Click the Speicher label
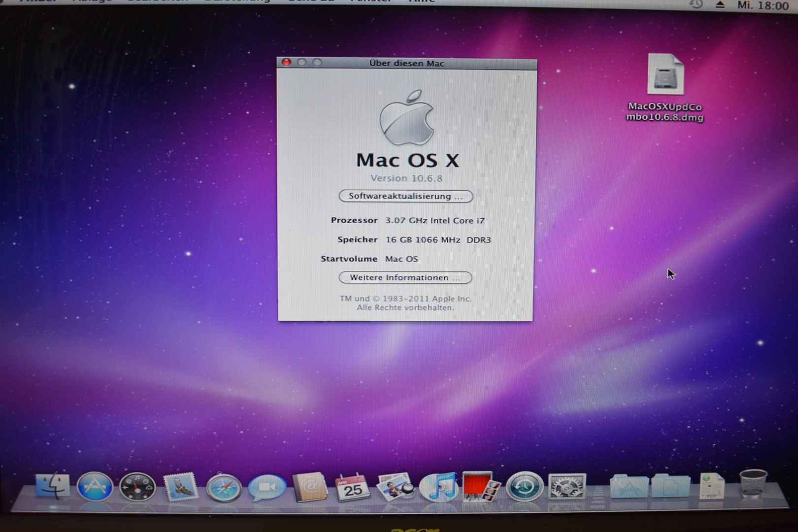Screen dimensions: 798x532 pyautogui.click(x=357, y=239)
